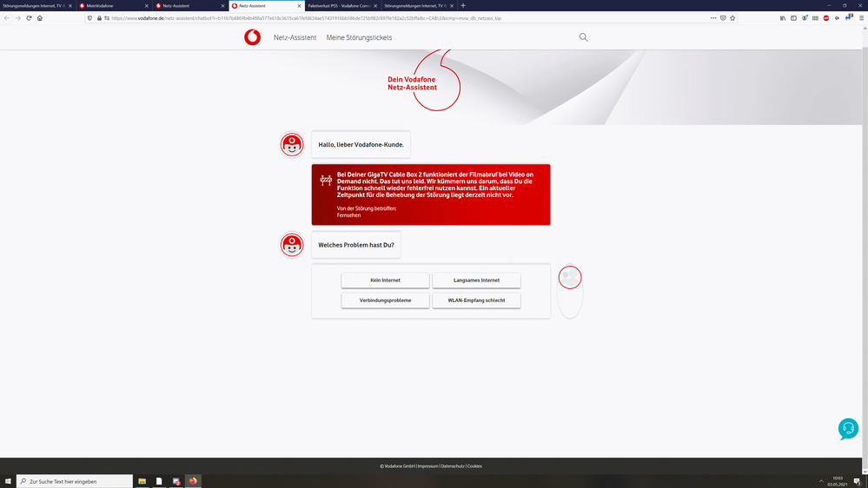Open File Explorer from the taskbar
868x488 pixels.
[142, 481]
